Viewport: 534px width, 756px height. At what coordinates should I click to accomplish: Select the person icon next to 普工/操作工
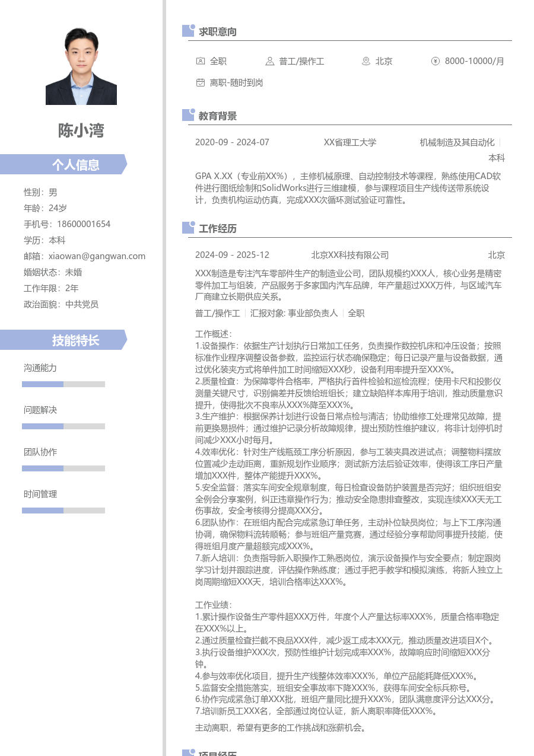pos(271,61)
